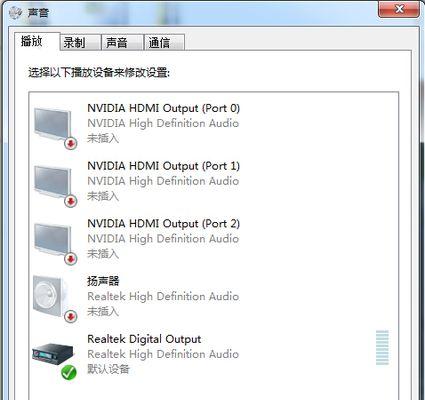Choose the Realtek Digital Output device name
This screenshot has height=400, width=425.
point(144,339)
